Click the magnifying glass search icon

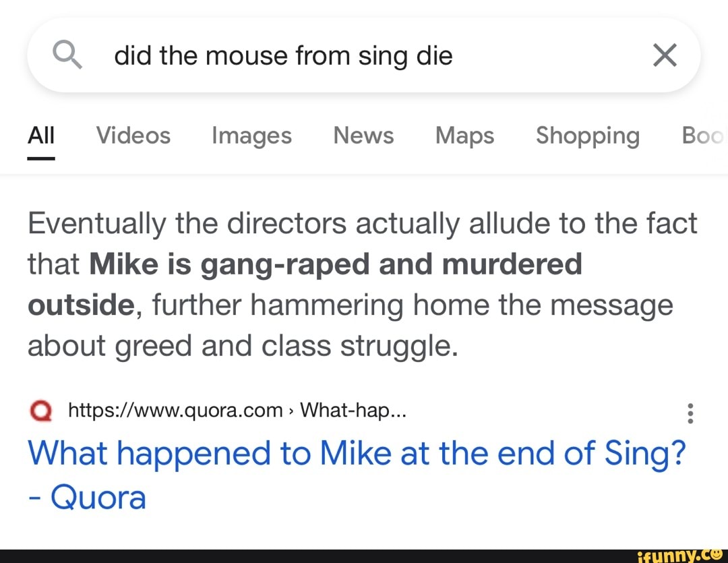pyautogui.click(x=67, y=55)
